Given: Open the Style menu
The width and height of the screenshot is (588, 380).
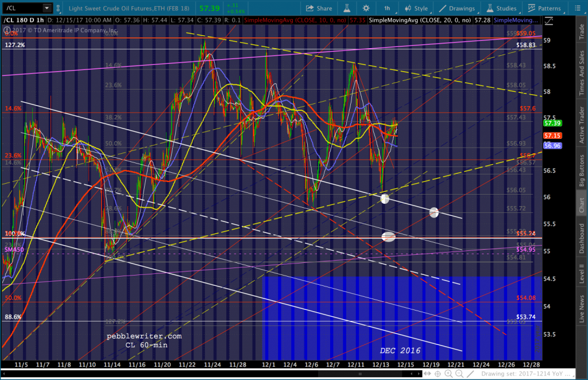Looking at the screenshot, I should [416, 8].
